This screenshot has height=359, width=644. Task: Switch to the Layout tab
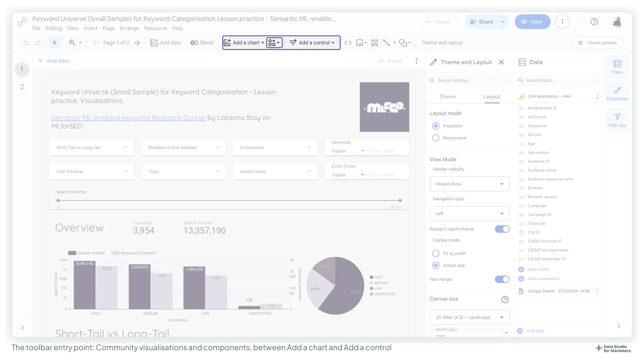491,97
